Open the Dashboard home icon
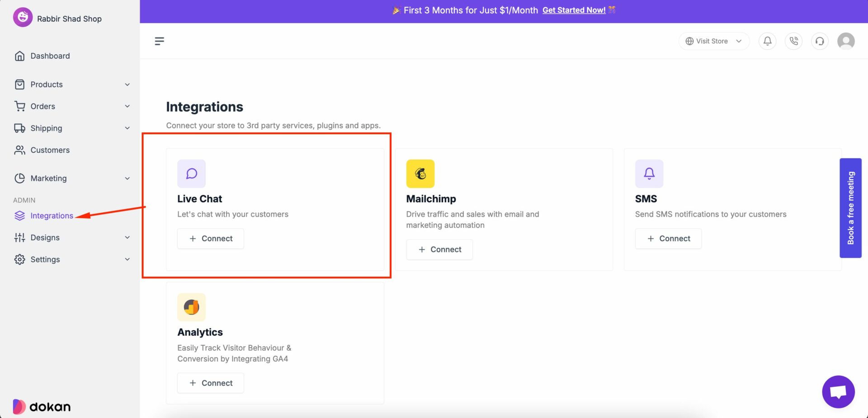 click(19, 56)
